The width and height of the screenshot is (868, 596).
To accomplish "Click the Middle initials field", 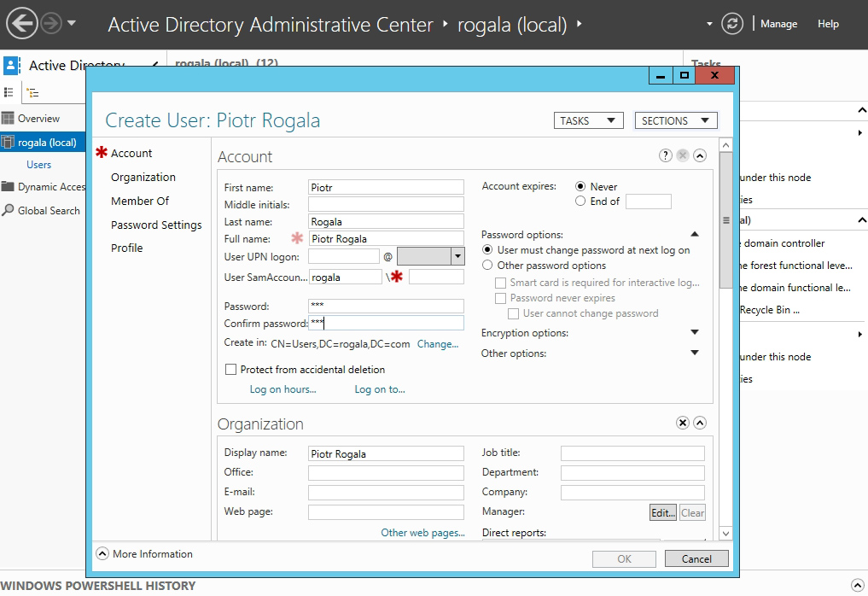I will pyautogui.click(x=386, y=204).
